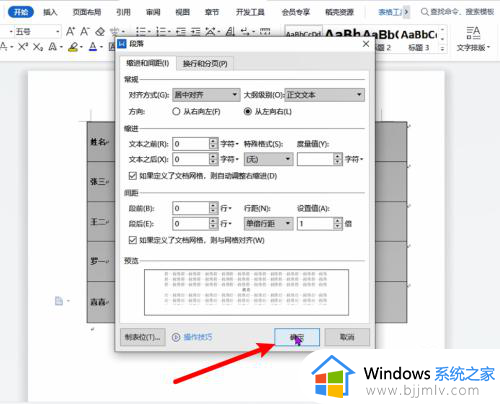Open the 章节 ribbon tab
The height and width of the screenshot is (404, 500).
coord(212,12)
